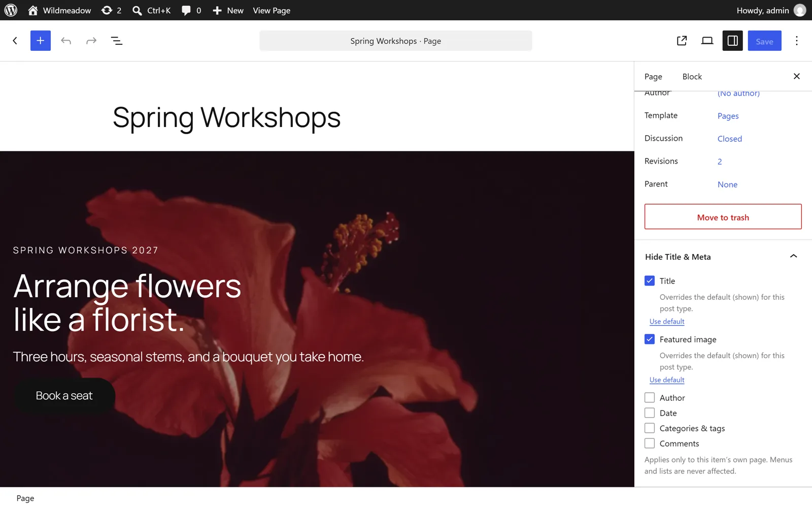Uncheck the Title checkbox
The image size is (812, 508).
pyautogui.click(x=650, y=281)
